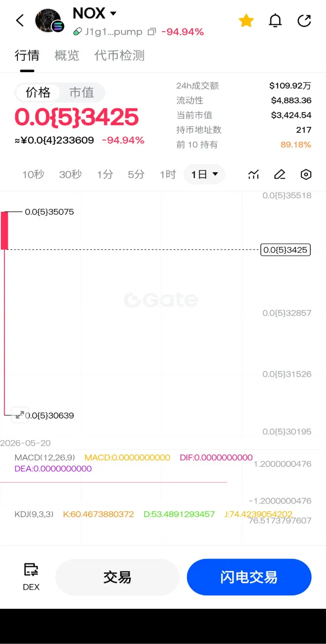Image resolution: width=326 pixels, height=644 pixels.
Task: Switch toggle to 价格 view
Action: [x=38, y=92]
